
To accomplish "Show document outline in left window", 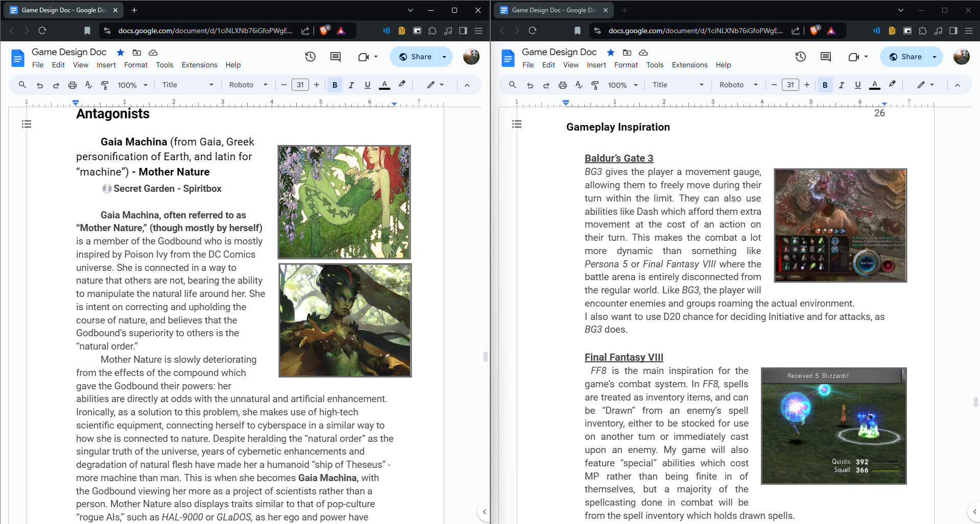I will 27,124.
